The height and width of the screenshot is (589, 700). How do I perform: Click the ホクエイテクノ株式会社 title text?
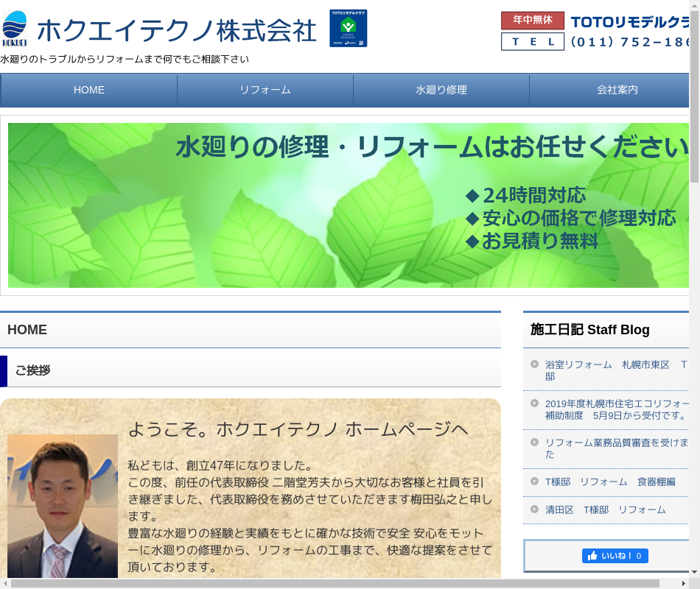click(x=177, y=30)
